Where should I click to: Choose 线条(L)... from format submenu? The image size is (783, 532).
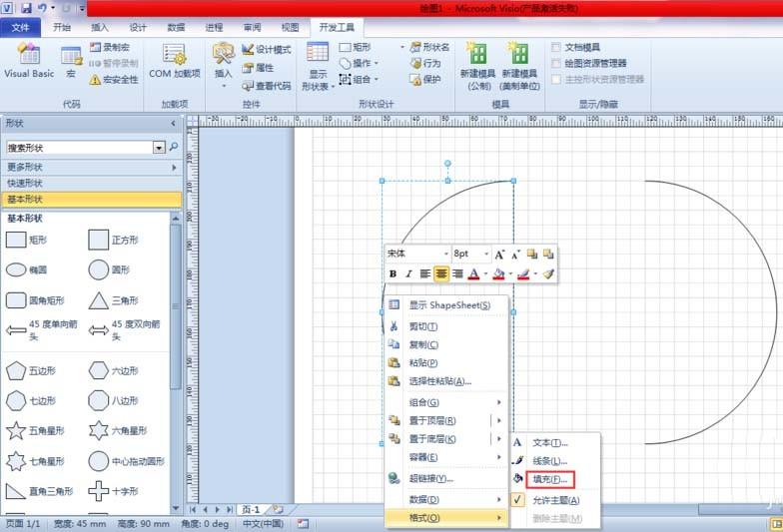pyautogui.click(x=549, y=461)
